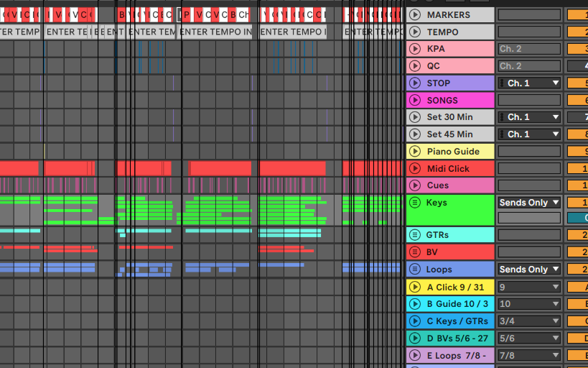Open the D BVs output 5/6 dropdown
588x368 pixels.
tap(529, 338)
